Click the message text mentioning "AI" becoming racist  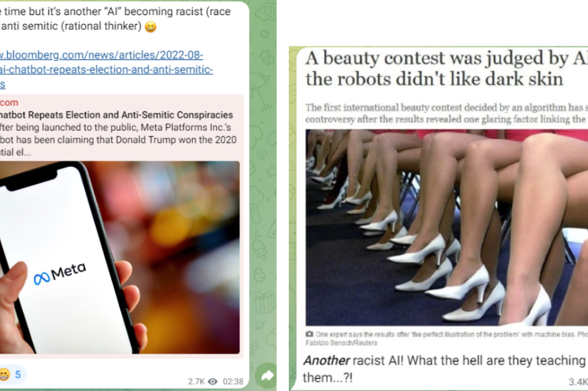(x=116, y=19)
